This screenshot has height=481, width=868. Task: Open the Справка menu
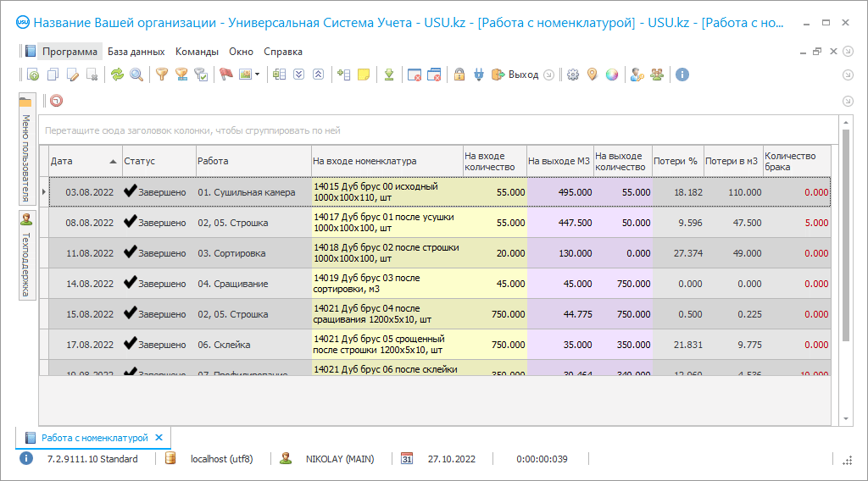283,52
